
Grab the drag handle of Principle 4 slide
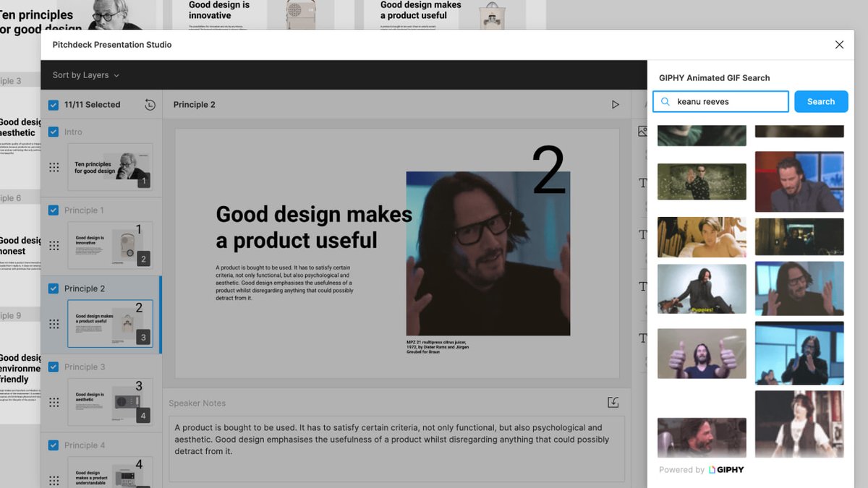pyautogui.click(x=54, y=480)
